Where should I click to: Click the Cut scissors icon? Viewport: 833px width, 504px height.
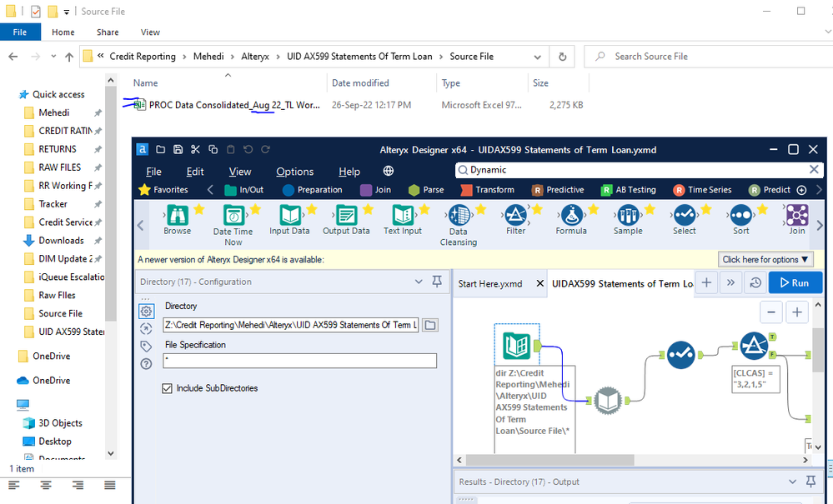(x=195, y=150)
